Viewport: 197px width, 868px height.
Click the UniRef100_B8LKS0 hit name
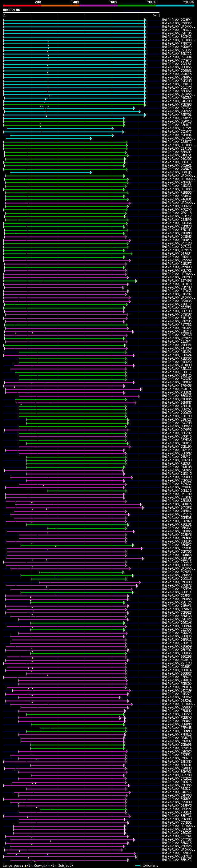pyautogui.click(x=177, y=91)
